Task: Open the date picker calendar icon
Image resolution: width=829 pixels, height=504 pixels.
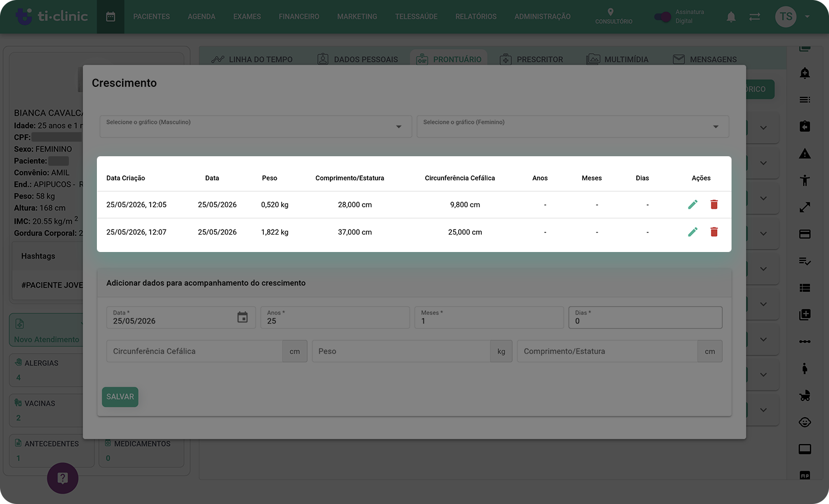Action: pyautogui.click(x=243, y=318)
